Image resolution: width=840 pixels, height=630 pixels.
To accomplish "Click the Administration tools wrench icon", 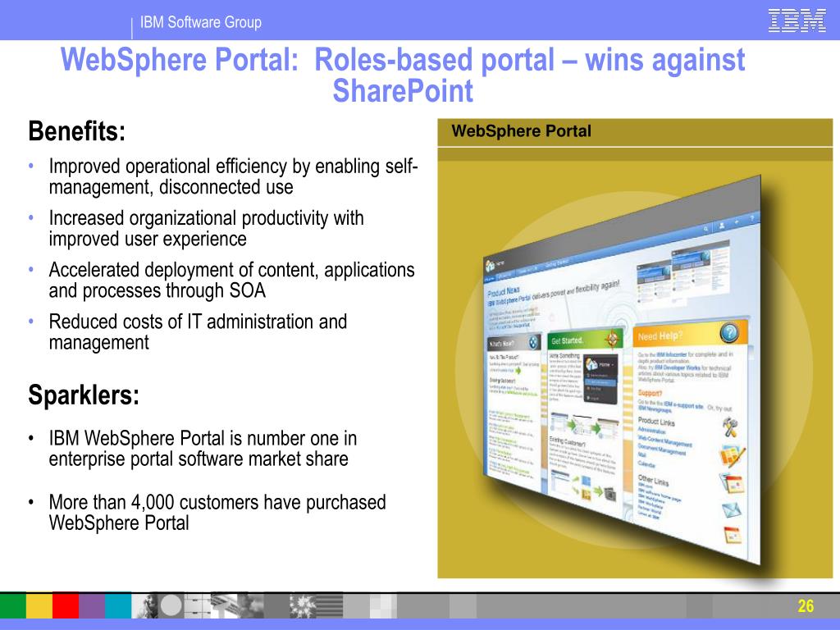I will (730, 427).
